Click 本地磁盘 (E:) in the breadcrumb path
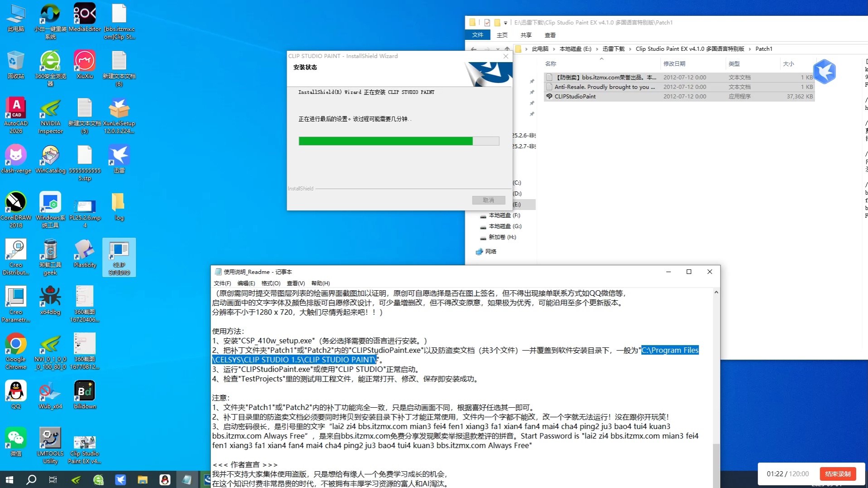 (x=575, y=49)
